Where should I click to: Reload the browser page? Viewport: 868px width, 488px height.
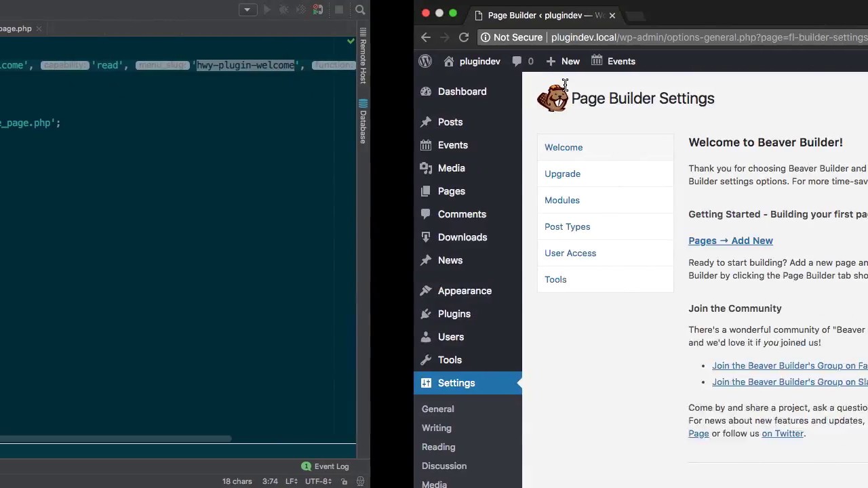(464, 37)
